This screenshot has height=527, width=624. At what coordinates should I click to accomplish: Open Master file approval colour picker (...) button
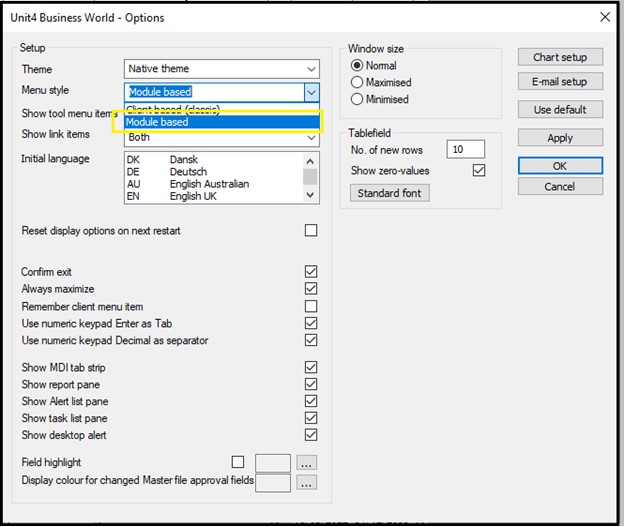(x=306, y=482)
